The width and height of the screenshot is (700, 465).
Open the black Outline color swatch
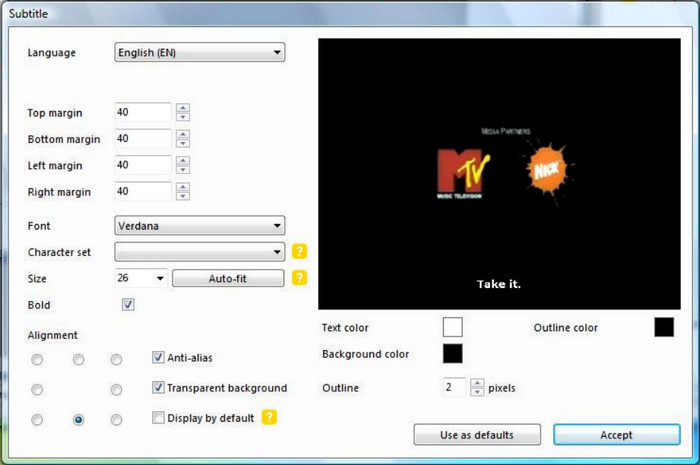click(x=664, y=327)
